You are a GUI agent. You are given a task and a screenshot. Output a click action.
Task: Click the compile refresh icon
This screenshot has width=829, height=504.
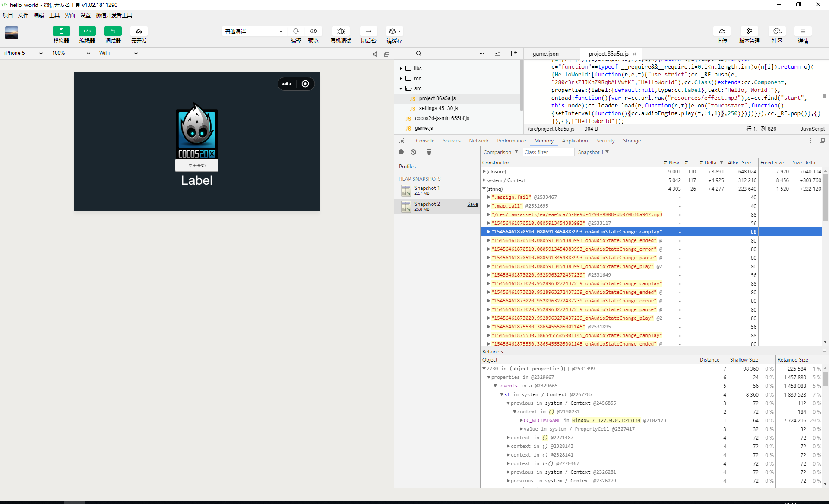tap(296, 31)
